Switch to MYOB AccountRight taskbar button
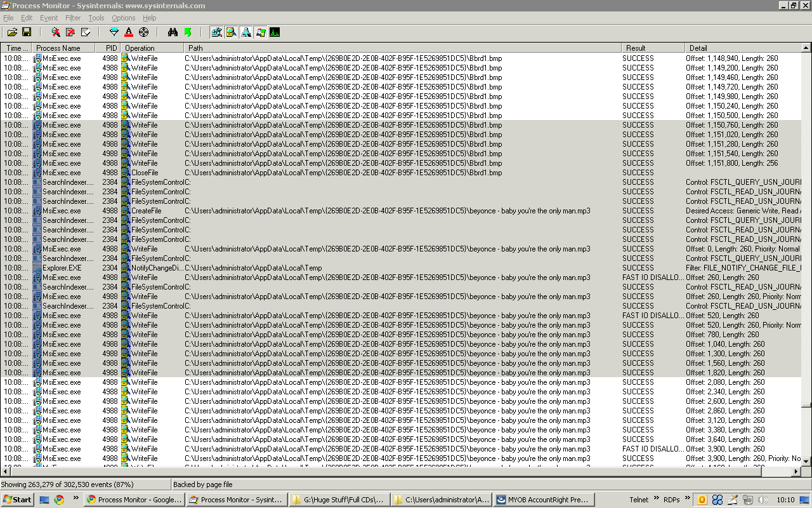Viewport: 812px width, 508px height. 544,500
